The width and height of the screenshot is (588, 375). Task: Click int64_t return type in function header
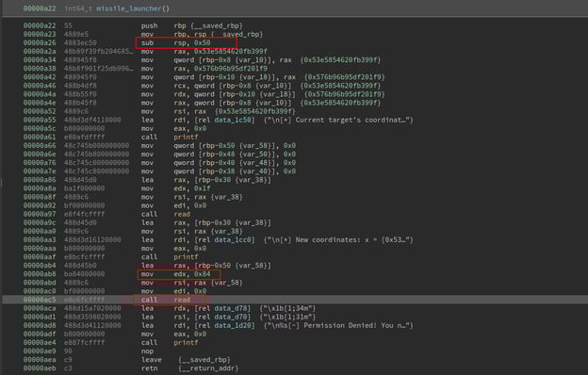(78, 8)
